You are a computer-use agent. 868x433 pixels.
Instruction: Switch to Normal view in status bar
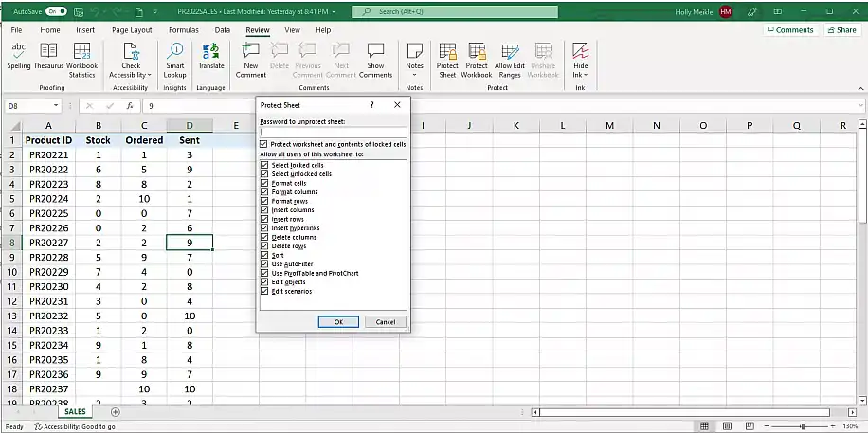click(x=704, y=426)
